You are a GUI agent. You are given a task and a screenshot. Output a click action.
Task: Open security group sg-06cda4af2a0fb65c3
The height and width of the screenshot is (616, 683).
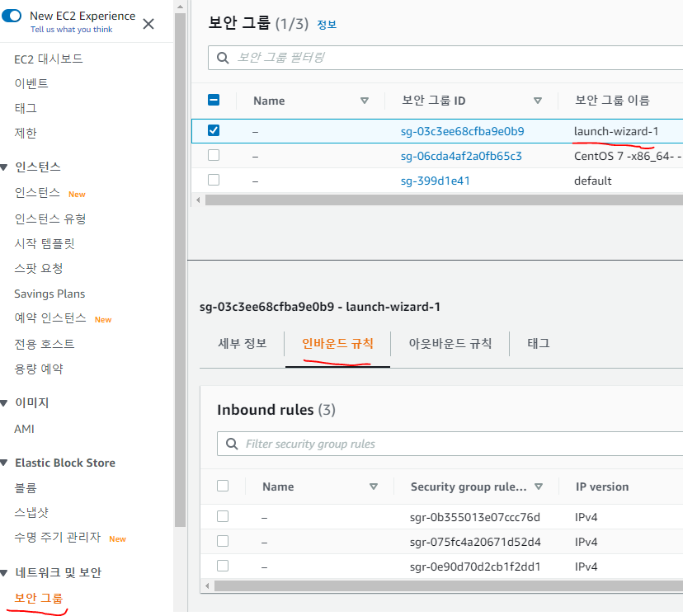tap(461, 157)
